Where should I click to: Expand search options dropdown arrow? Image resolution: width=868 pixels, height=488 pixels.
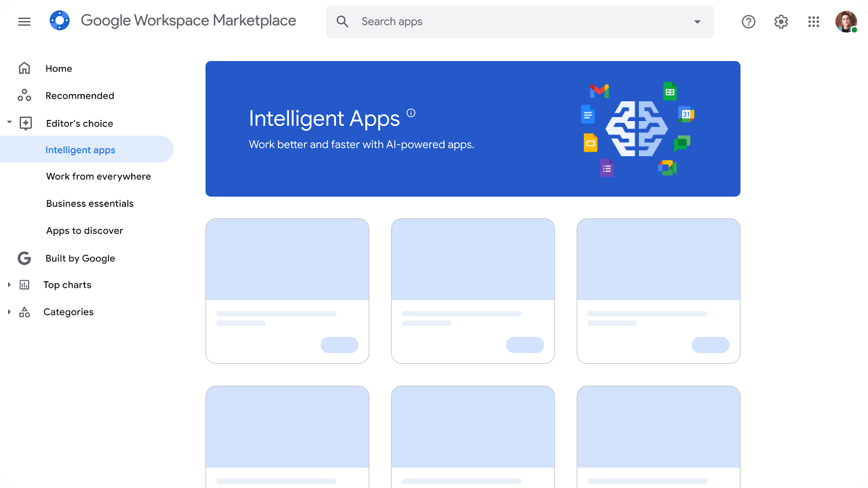[697, 22]
